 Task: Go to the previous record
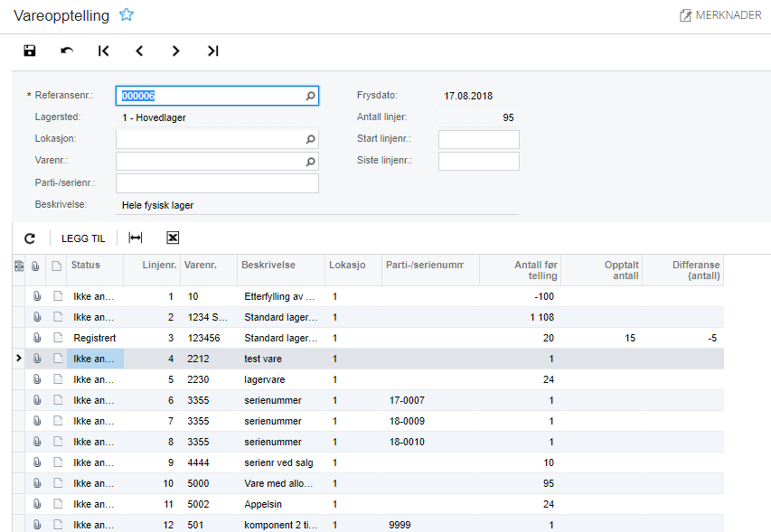[139, 51]
